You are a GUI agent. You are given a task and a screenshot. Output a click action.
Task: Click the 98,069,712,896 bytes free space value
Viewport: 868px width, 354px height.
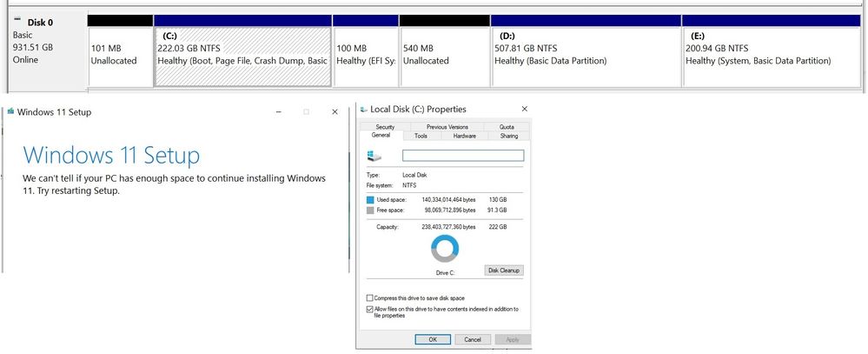(x=450, y=210)
